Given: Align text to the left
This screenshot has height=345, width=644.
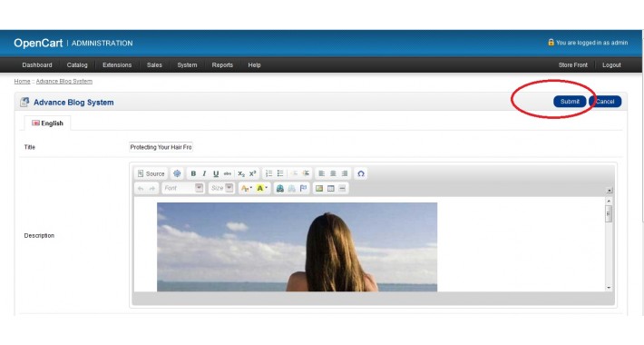Looking at the screenshot, I should pos(322,173).
